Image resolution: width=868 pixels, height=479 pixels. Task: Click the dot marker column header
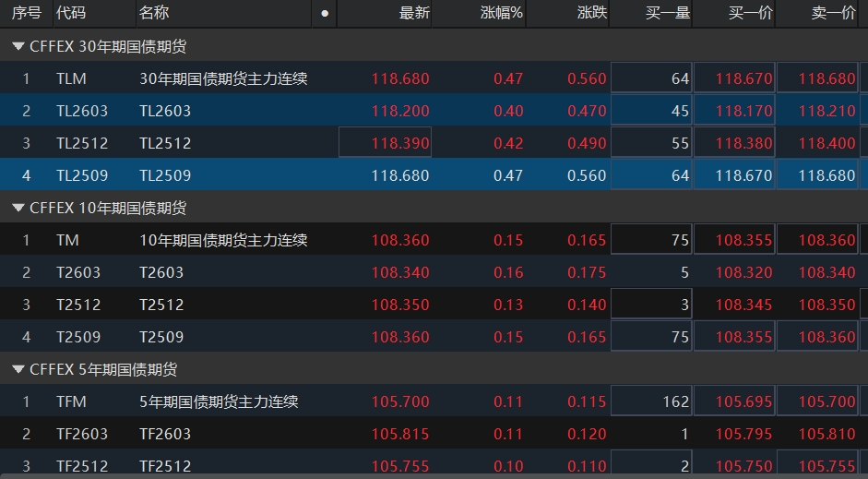coord(325,13)
